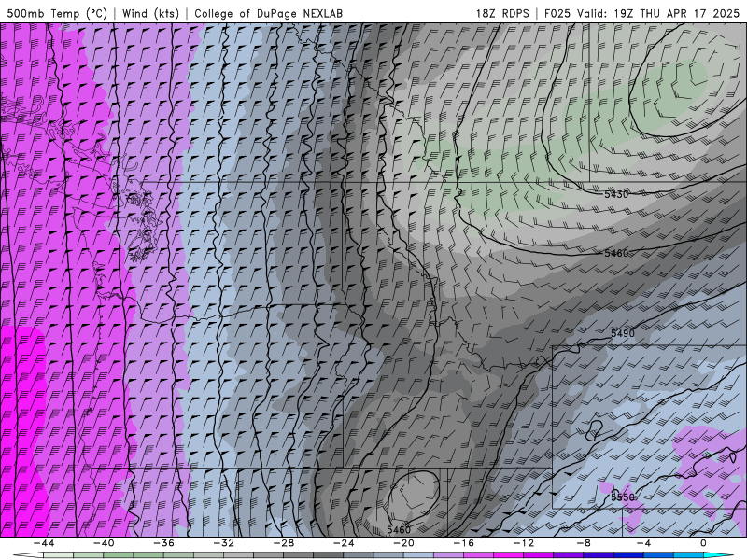Select the 5460 label under the small closed contour
Image resolution: width=747 pixels, height=560 pixels.
click(x=399, y=529)
